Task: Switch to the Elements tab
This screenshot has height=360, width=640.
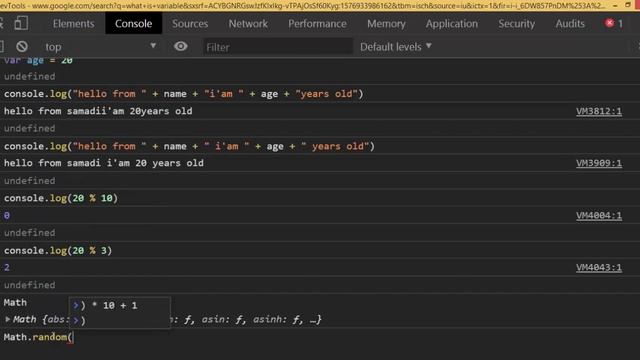Action: click(x=73, y=24)
